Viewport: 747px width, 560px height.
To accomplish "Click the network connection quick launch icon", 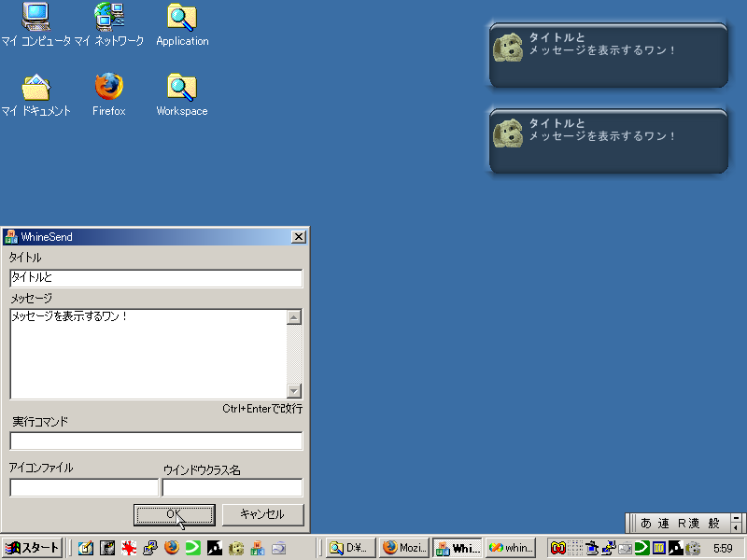I will coord(150,548).
